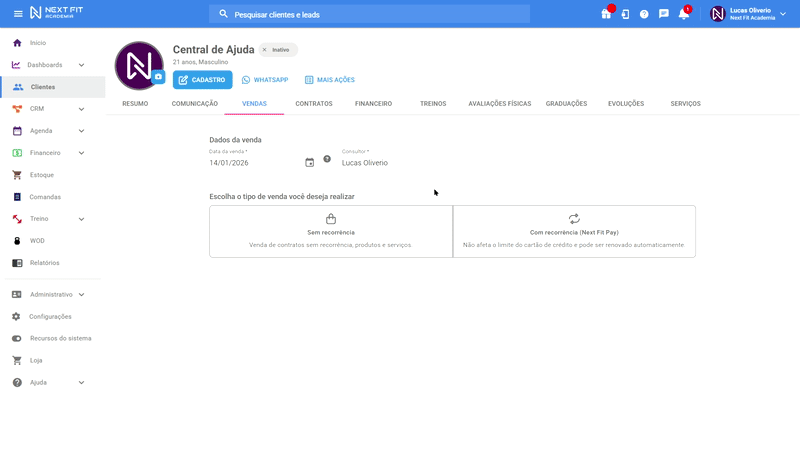The image size is (800, 450).
Task: Select the VENDAS tab
Action: click(x=254, y=104)
